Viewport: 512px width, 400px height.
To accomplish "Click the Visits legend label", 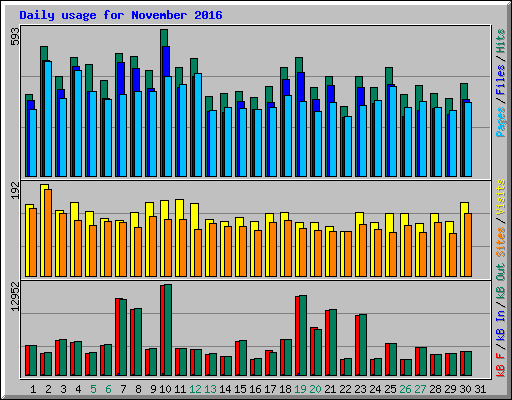I will (501, 197).
